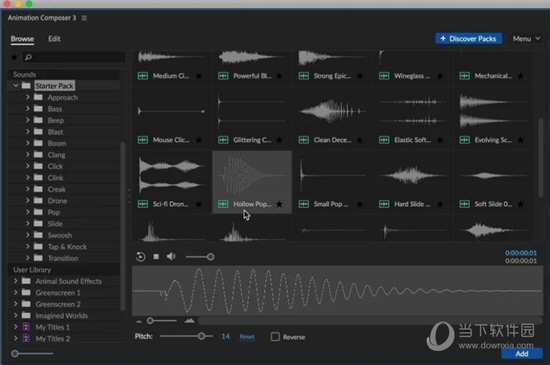Click the My Titles 1 purple icon
Screen dimensions: 550x365
[x=26, y=327]
